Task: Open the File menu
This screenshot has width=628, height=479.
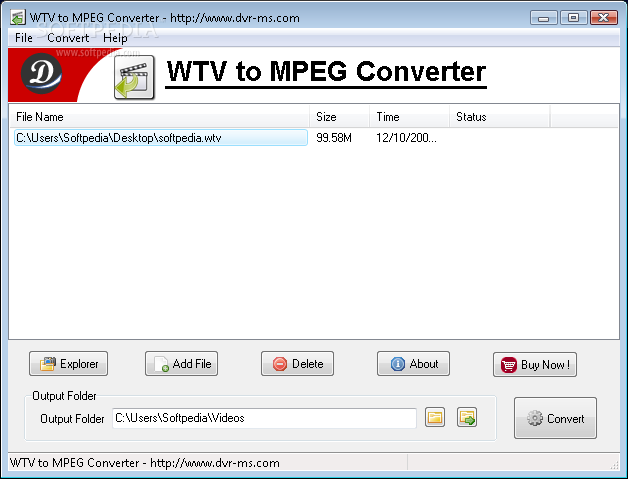Action: (x=24, y=38)
